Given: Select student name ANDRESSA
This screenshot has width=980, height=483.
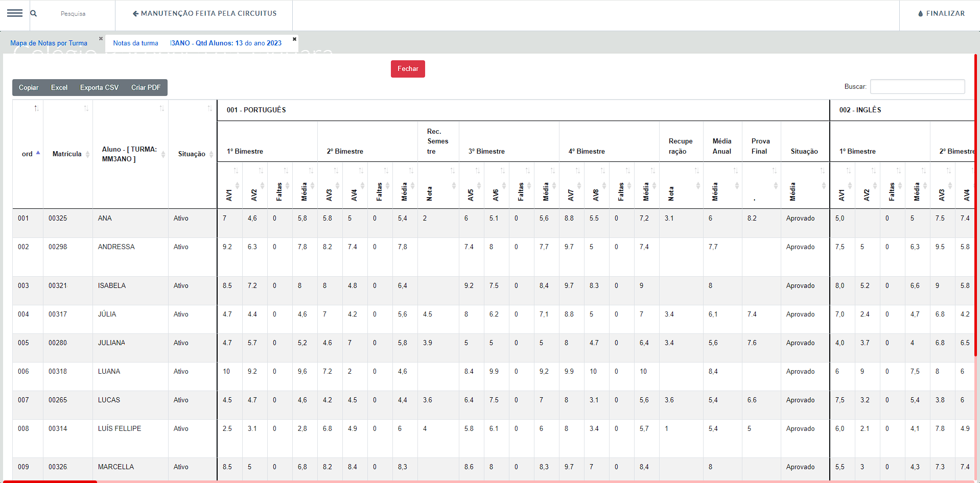Looking at the screenshot, I should [x=116, y=247].
